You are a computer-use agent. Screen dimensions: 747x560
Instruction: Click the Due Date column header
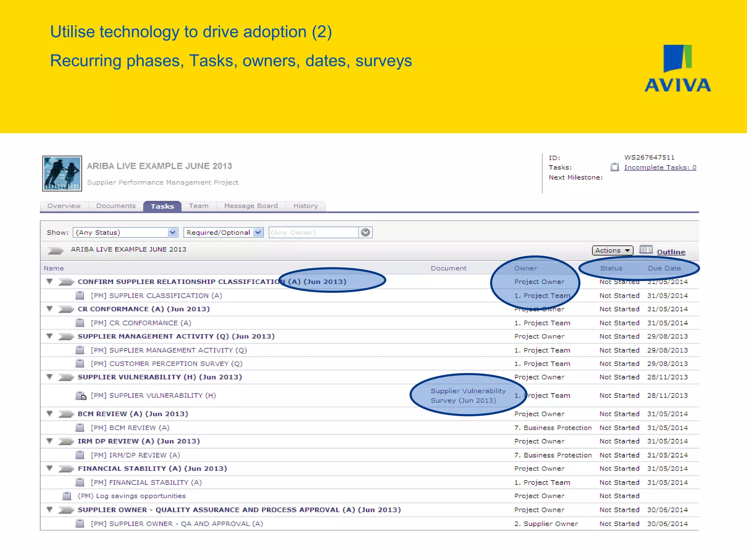[x=664, y=268]
